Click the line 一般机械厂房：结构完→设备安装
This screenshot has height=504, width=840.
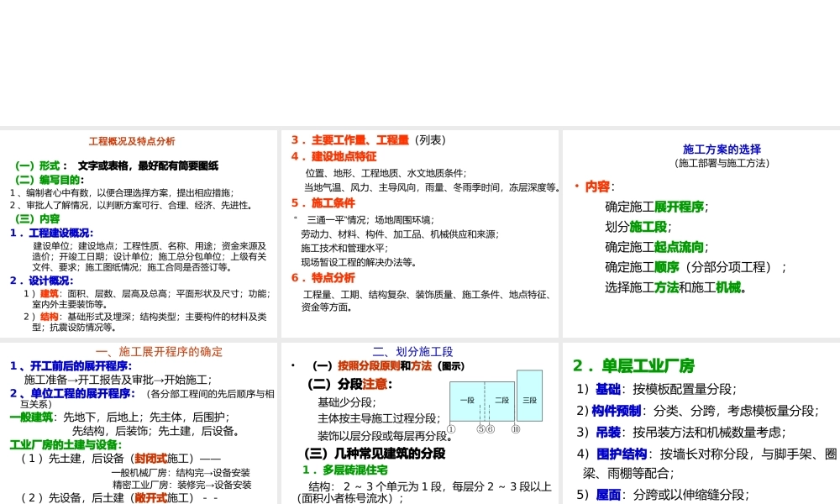coord(181,472)
